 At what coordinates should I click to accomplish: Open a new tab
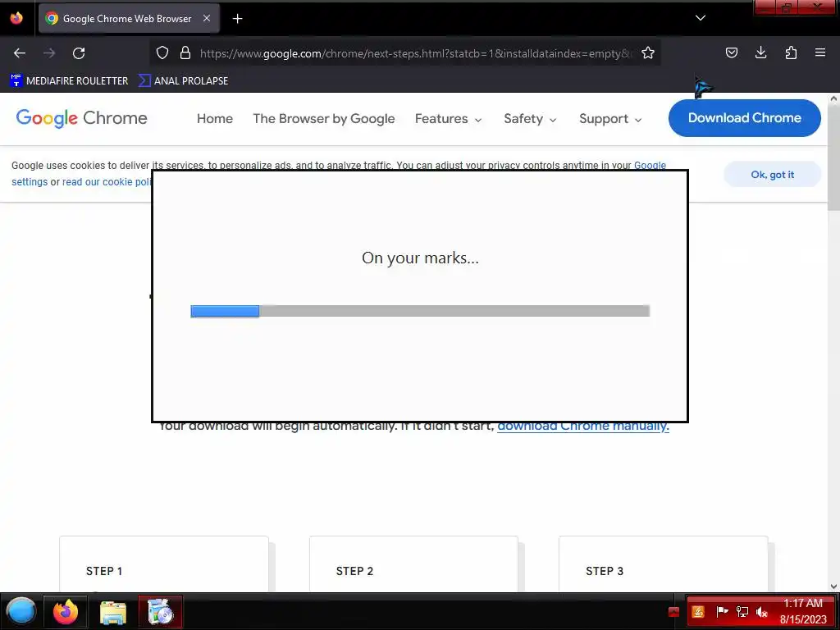(237, 19)
